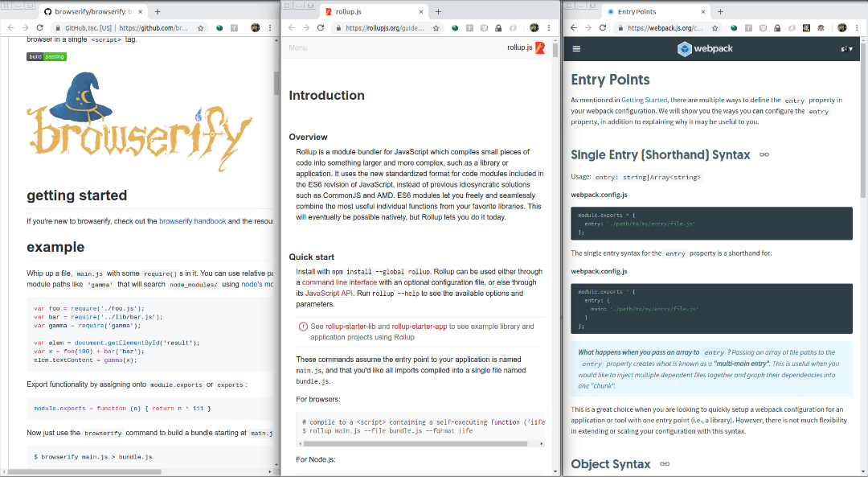Click the globe extension icon in the GitHub window
Viewport: 868px width, 477px height.
(x=219, y=27)
